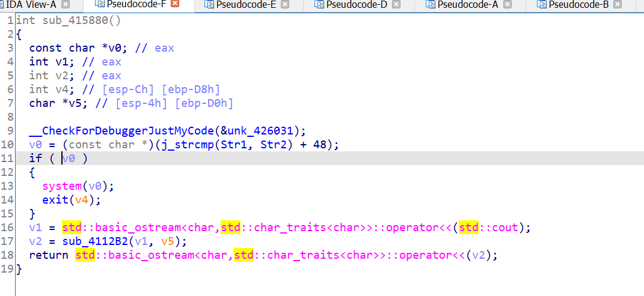The image size is (644, 296).
Task: Click the Pseudocode-F tab icon
Action: click(x=99, y=4)
